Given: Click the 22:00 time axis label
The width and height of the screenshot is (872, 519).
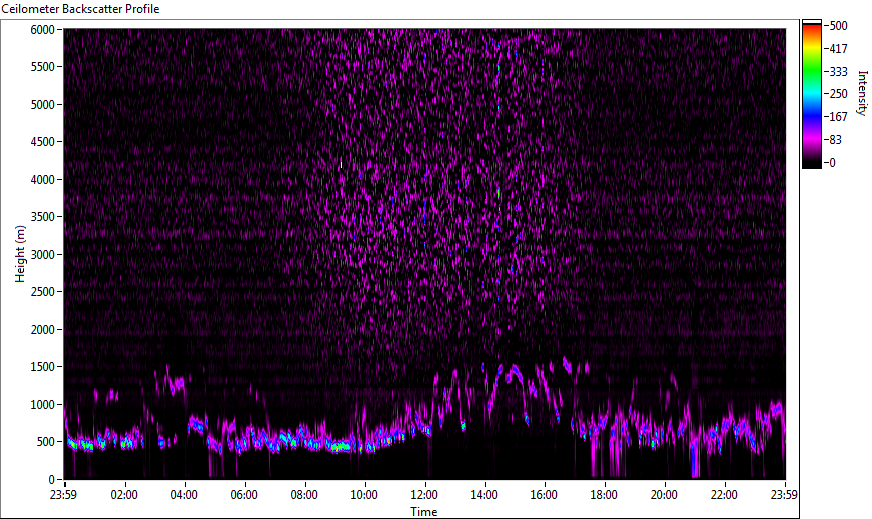Looking at the screenshot, I should (x=725, y=495).
